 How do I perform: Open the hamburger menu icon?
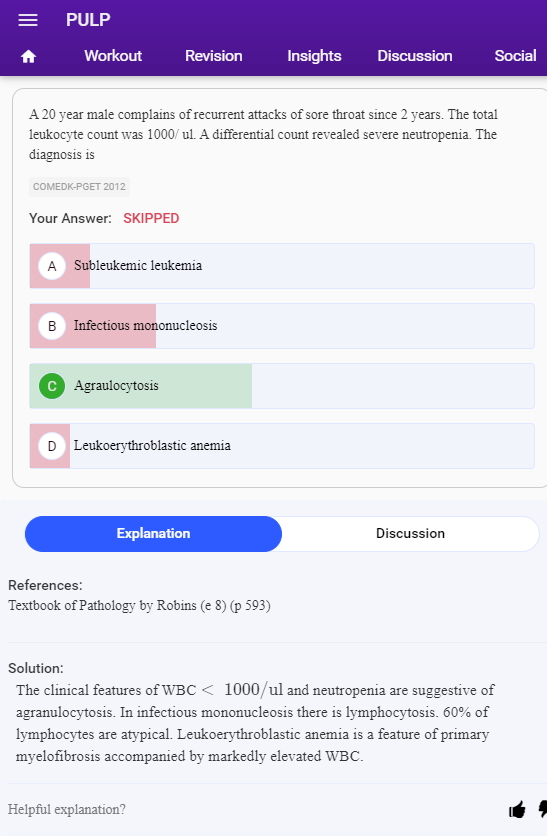point(28,20)
